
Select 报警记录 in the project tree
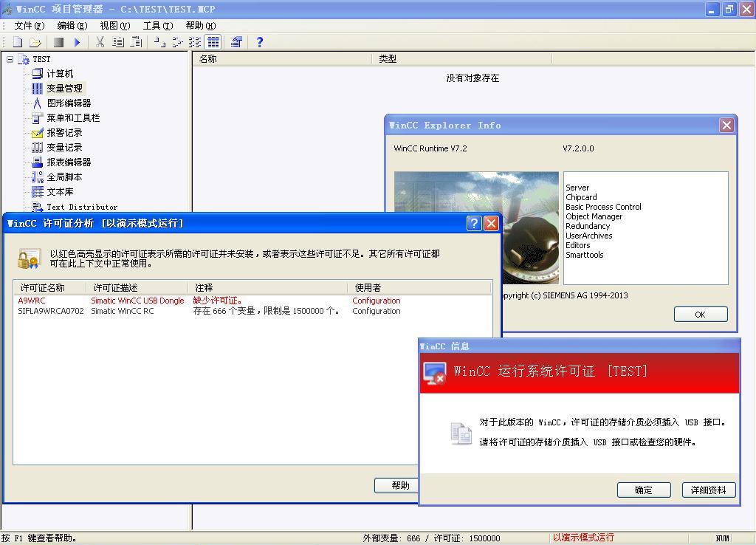[x=64, y=133]
